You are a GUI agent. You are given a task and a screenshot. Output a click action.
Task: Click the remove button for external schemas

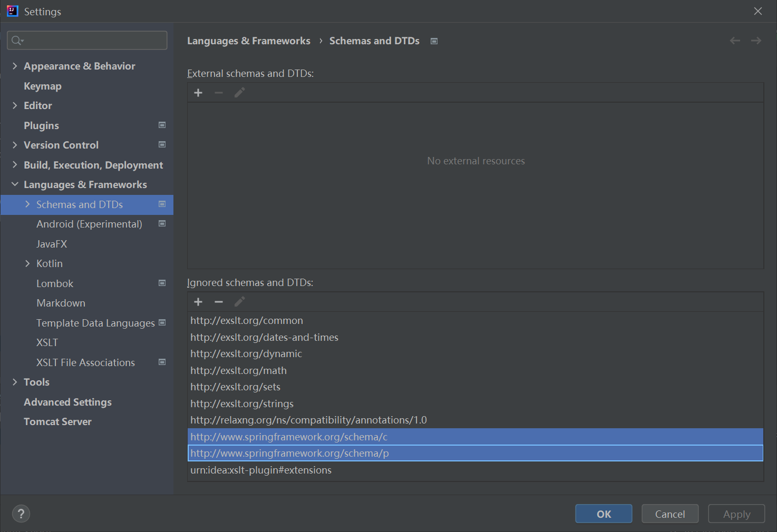[x=219, y=93]
